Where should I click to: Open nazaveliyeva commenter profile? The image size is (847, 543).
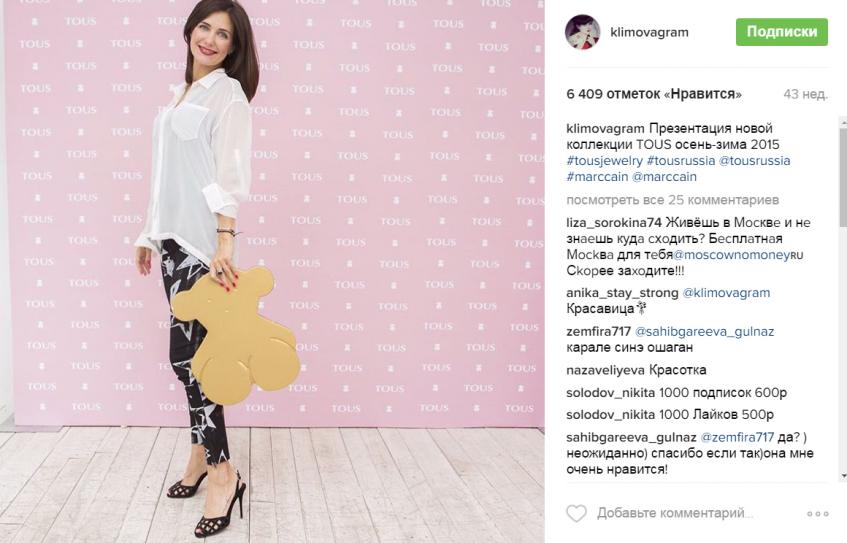point(606,370)
